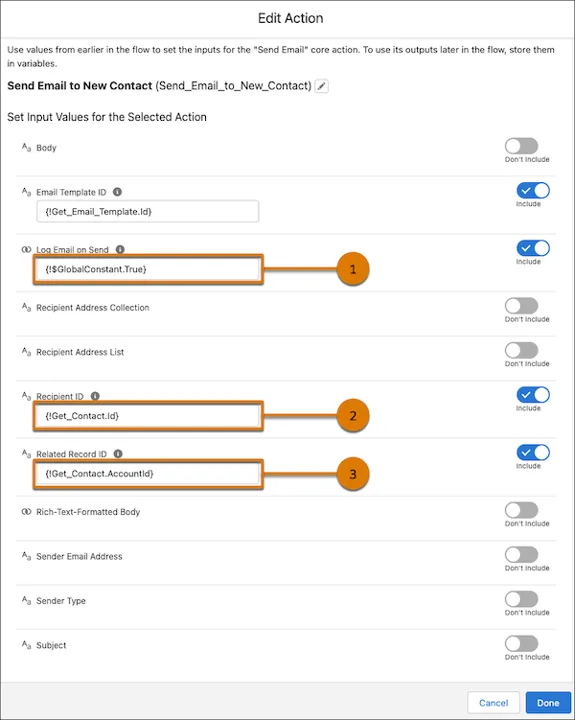Turn on the Sender Type toggle
Viewport: 576px width, 720px height.
521,599
